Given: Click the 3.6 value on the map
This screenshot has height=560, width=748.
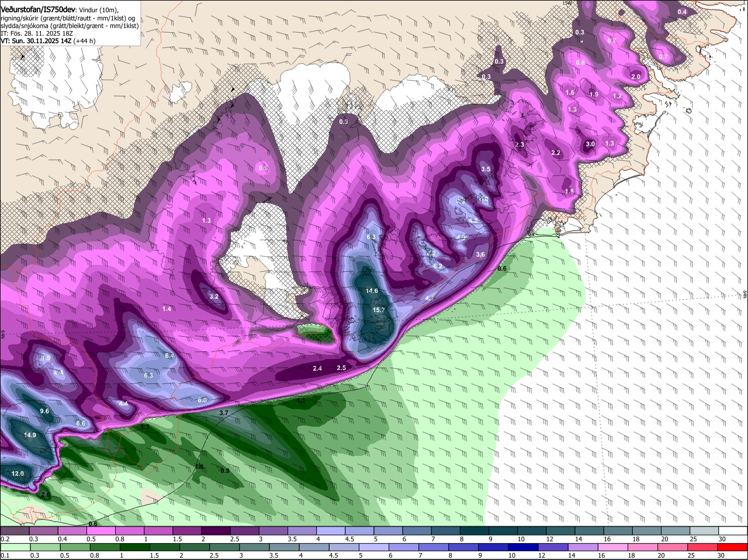Looking at the screenshot, I should 480,255.
